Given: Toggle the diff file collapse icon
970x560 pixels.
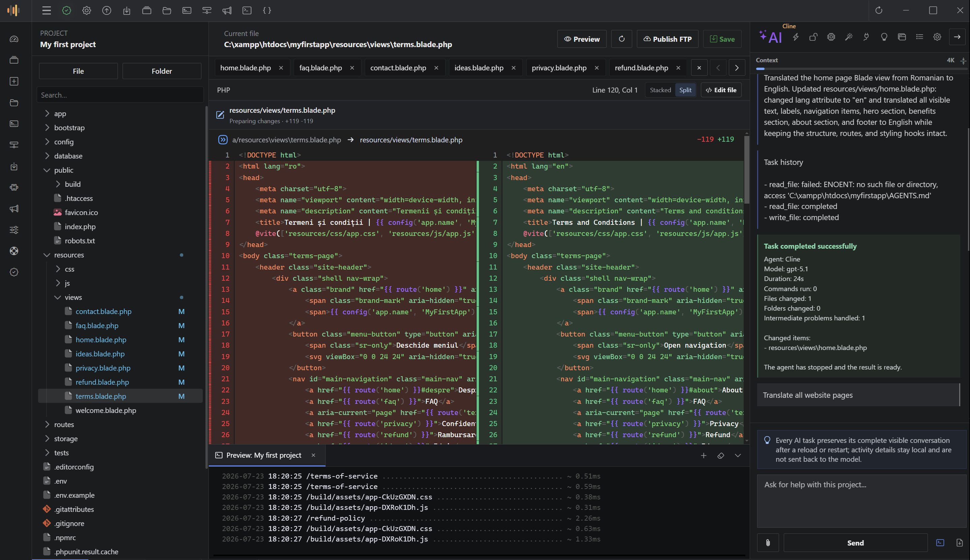Looking at the screenshot, I should (223, 140).
